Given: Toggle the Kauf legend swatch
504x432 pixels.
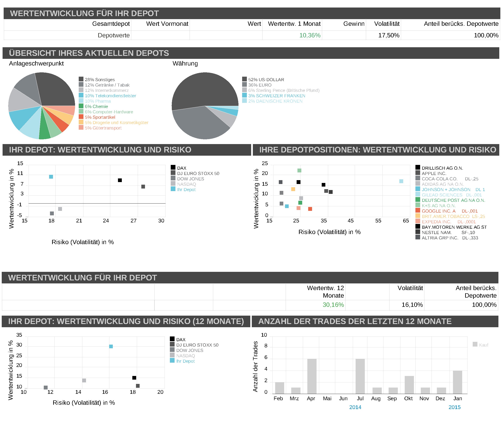Looking at the screenshot, I should 475,344.
